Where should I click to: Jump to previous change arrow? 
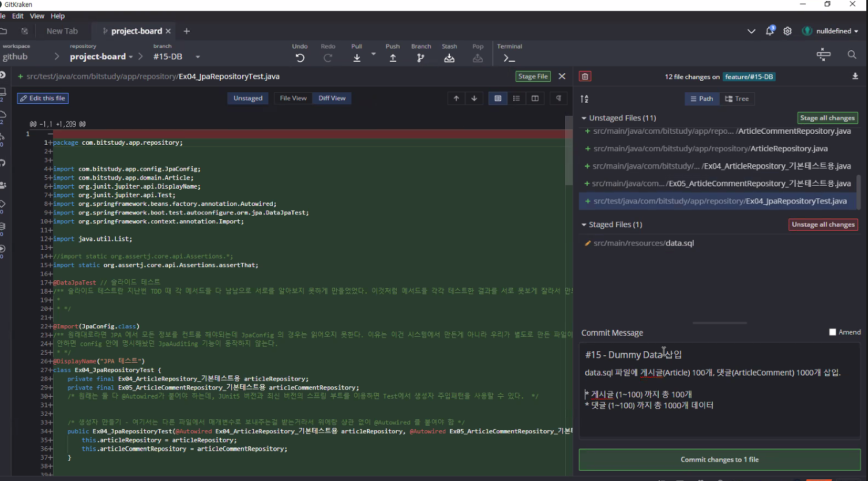point(456,99)
